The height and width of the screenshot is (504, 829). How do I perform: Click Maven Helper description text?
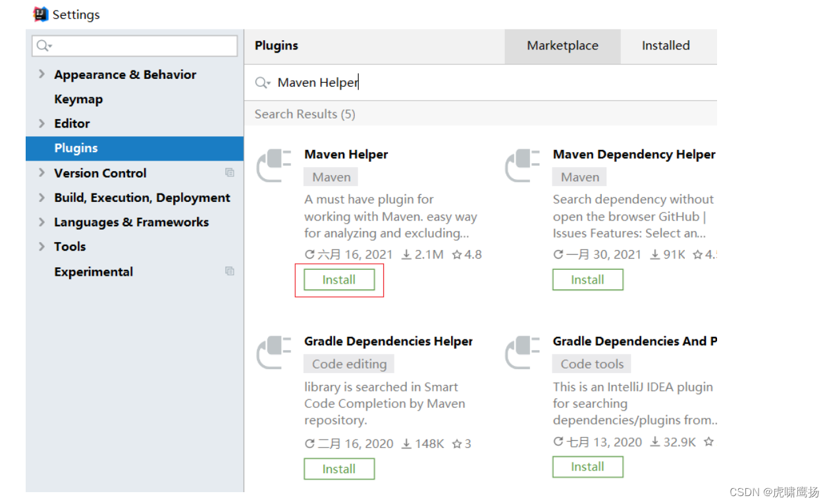pos(390,216)
